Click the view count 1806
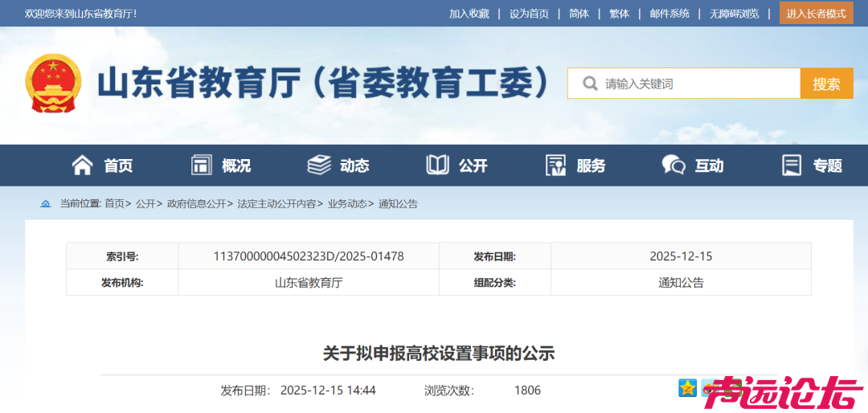 (527, 391)
